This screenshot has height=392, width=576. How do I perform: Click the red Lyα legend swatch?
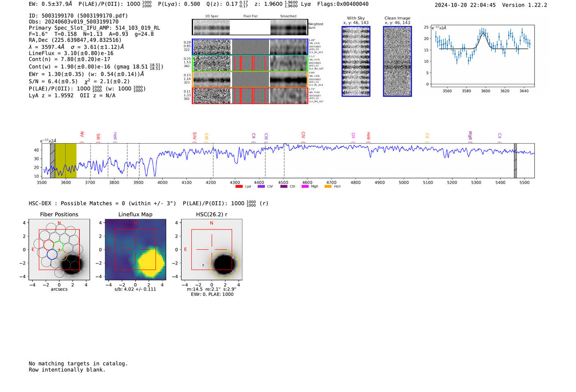tap(239, 187)
